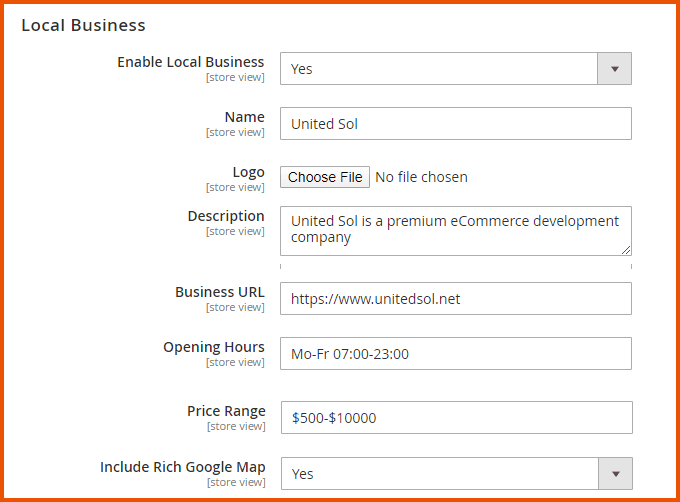Click inside the Description text area

[455, 230]
